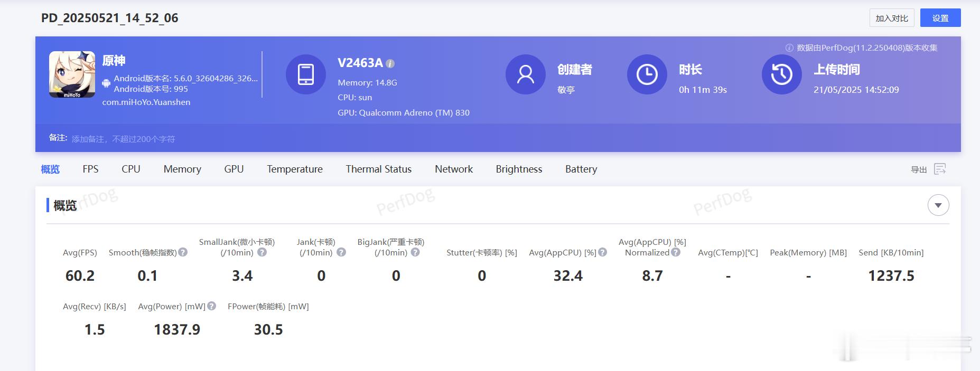Click the Avg(Power) value 1837.9

point(177,329)
